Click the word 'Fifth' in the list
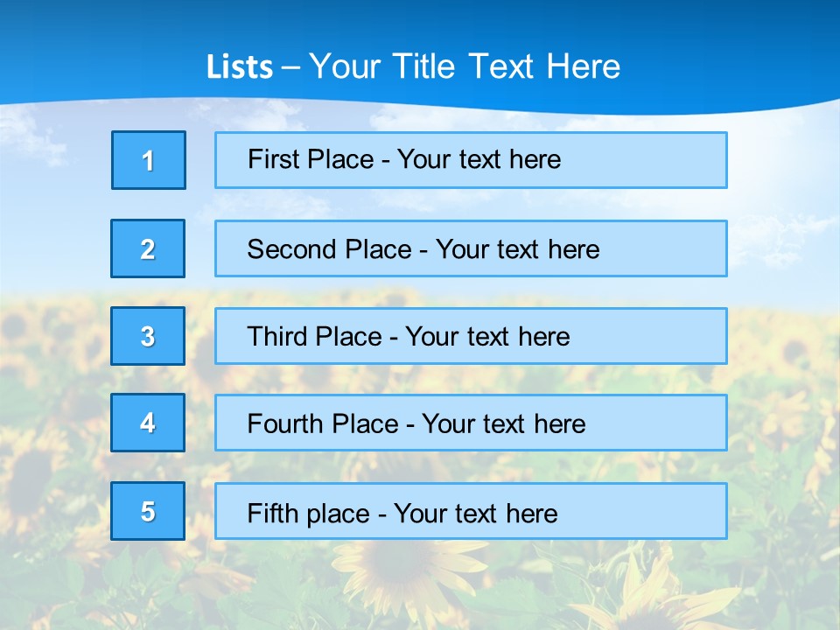 (272, 512)
